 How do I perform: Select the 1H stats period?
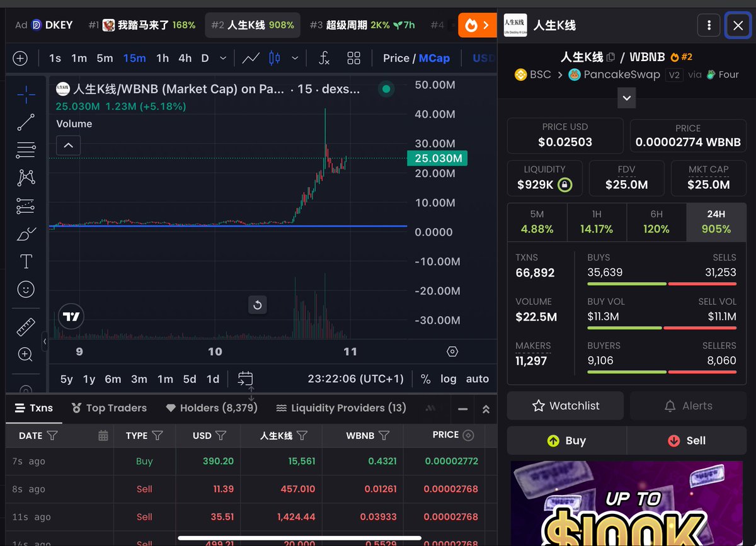coord(597,222)
